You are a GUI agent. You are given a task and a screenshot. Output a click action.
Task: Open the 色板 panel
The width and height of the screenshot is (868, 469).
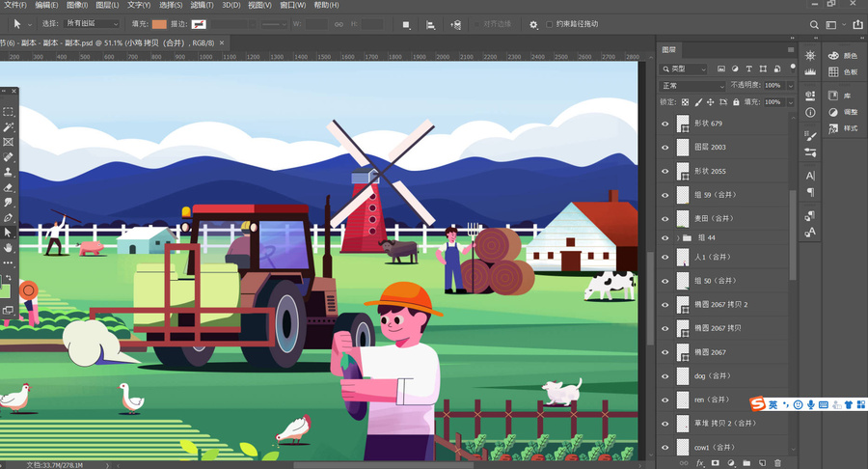click(x=843, y=72)
